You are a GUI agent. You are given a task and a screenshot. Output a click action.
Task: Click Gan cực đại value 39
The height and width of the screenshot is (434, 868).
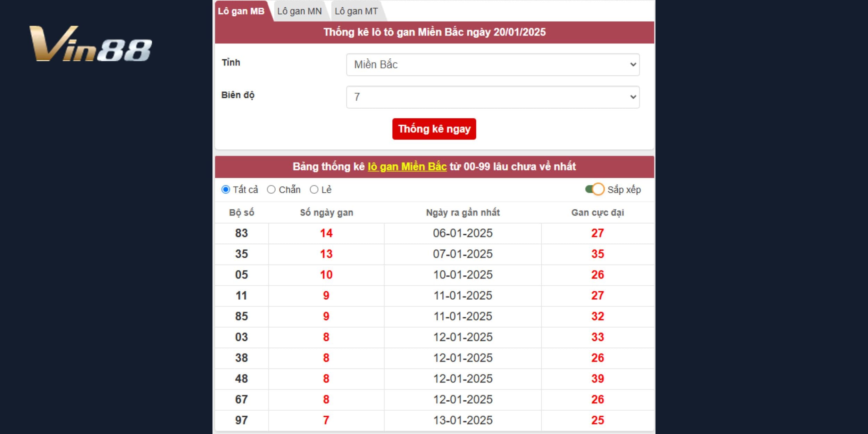coord(598,379)
